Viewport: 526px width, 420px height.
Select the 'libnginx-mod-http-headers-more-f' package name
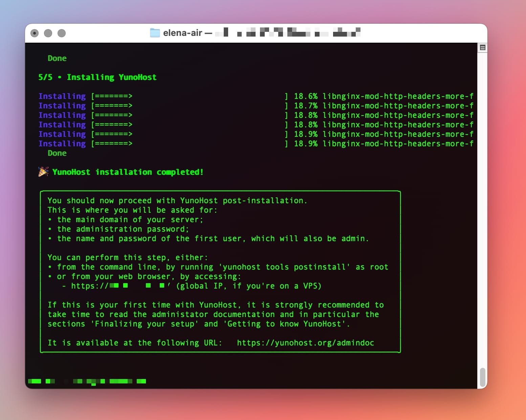[x=398, y=96]
